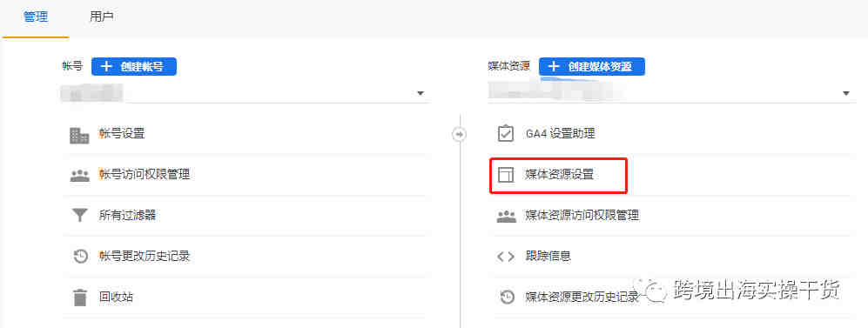This screenshot has height=328, width=868.
Task: Open 帐号访问权限管理
Action: coord(144,175)
